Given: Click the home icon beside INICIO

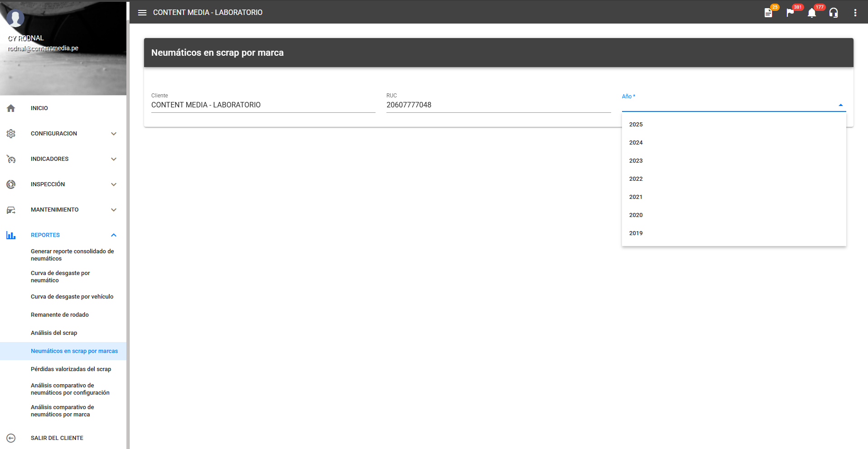Looking at the screenshot, I should pyautogui.click(x=11, y=108).
